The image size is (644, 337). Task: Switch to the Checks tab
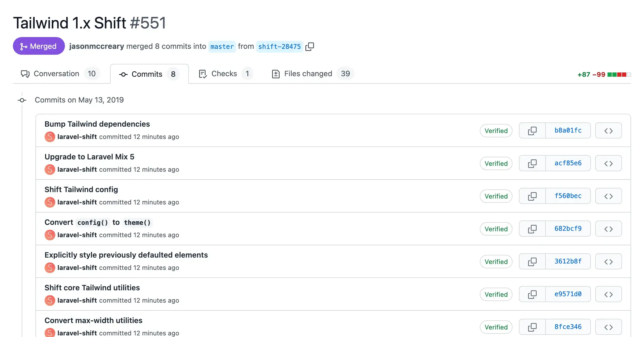tap(224, 74)
